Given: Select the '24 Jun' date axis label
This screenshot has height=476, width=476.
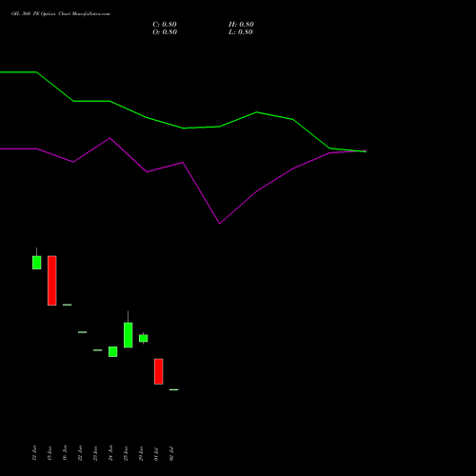Looking at the screenshot, I should (110, 453).
